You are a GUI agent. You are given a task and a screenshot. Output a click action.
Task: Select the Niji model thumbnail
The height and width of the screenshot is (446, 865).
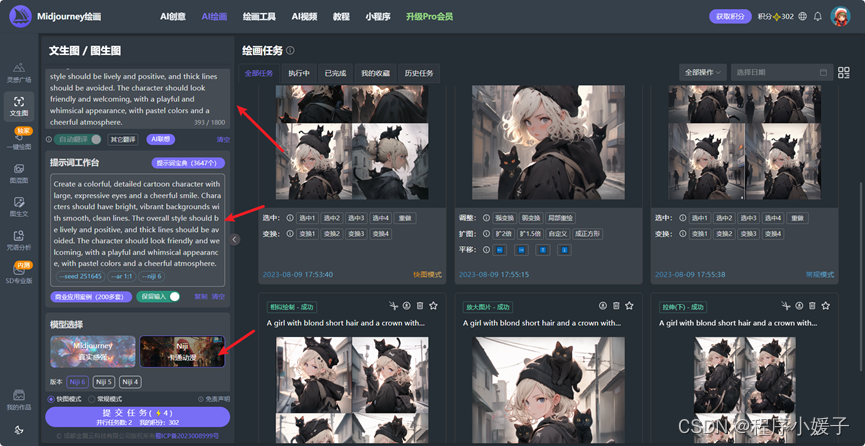click(182, 351)
